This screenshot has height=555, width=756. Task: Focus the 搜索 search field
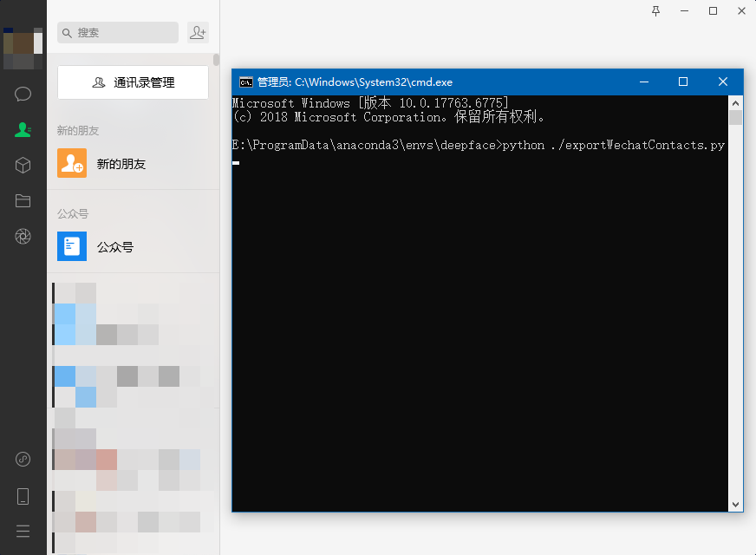pyautogui.click(x=118, y=32)
